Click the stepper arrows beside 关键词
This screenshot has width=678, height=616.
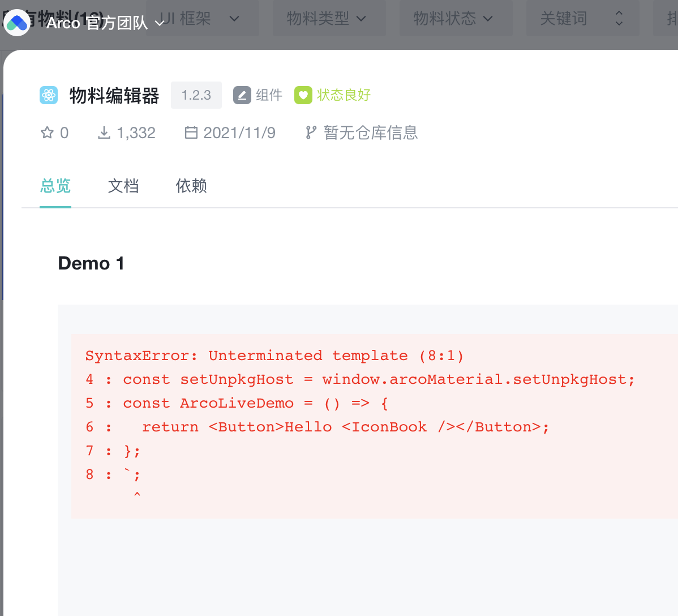[x=619, y=18]
